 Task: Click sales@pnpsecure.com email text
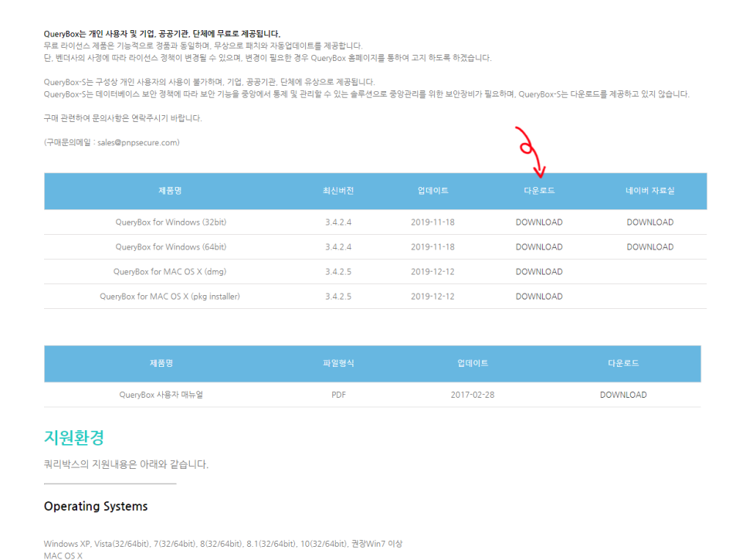137,142
